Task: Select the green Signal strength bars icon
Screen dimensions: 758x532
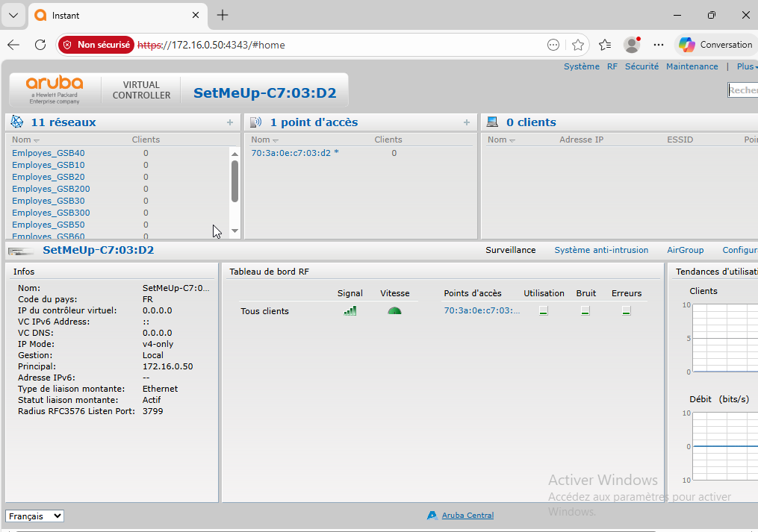Action: coord(350,310)
